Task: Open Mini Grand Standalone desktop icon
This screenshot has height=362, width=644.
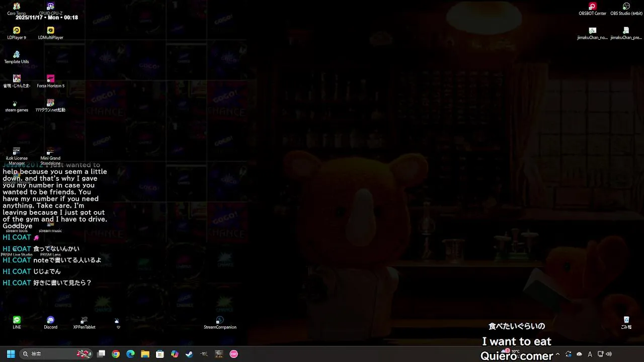Action: pos(50,156)
